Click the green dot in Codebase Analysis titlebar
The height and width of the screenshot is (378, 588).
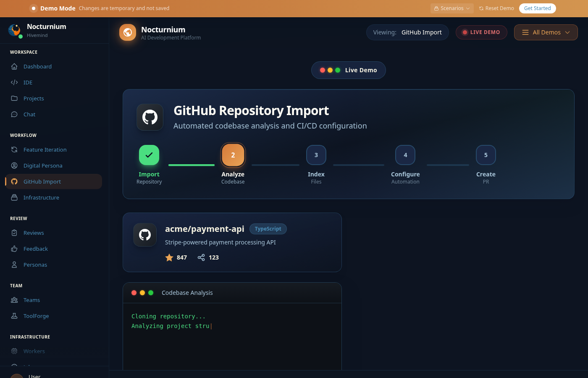[151, 293]
